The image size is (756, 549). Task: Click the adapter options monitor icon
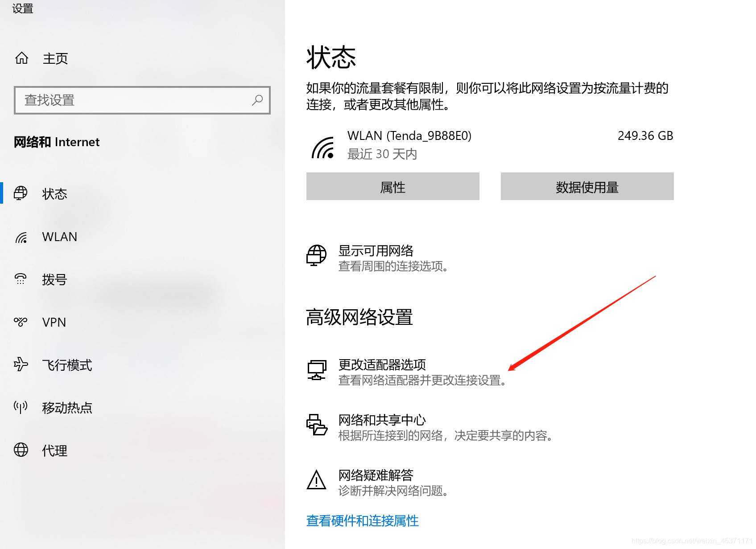[317, 370]
